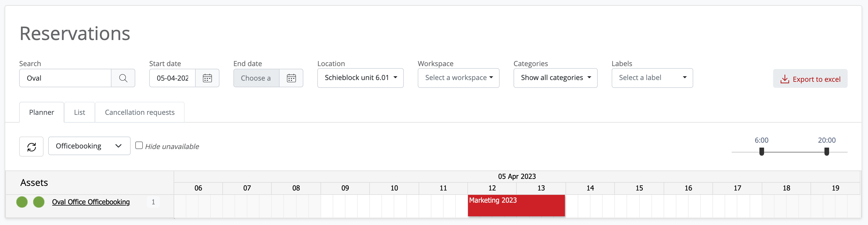This screenshot has width=868, height=225.
Task: Switch to the List tab
Action: point(80,112)
